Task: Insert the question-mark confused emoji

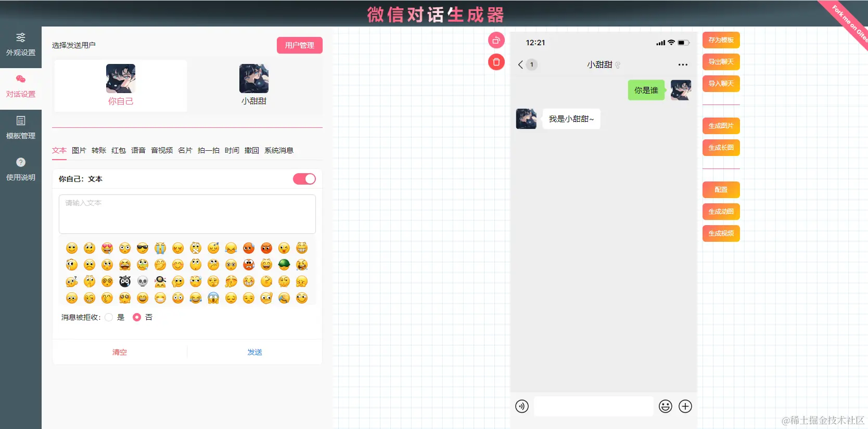Action: click(x=72, y=281)
